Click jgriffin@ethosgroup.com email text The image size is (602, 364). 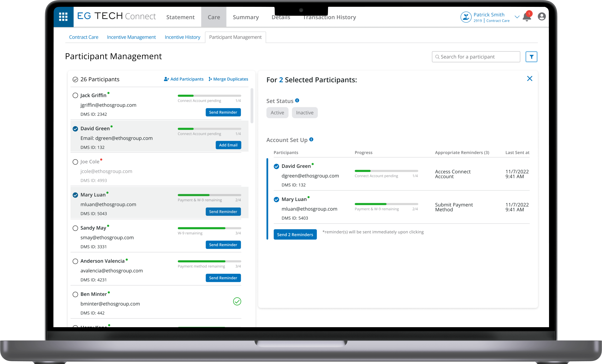pos(108,105)
